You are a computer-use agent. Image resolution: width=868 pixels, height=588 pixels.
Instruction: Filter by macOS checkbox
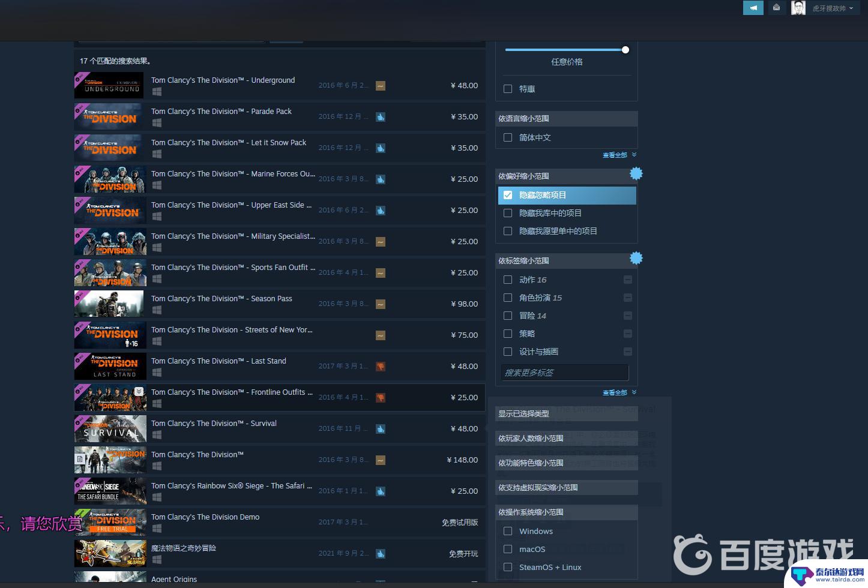click(x=508, y=549)
